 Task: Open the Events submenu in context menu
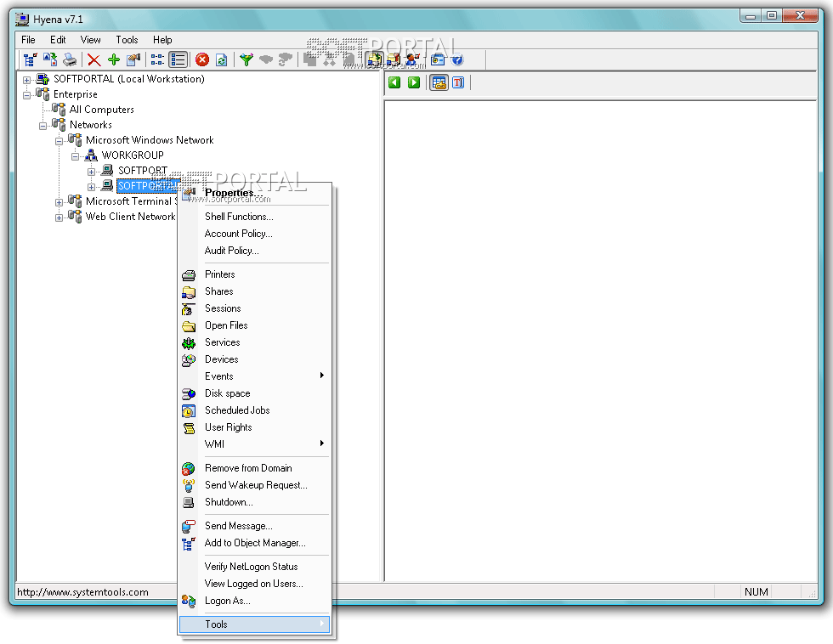pos(218,376)
